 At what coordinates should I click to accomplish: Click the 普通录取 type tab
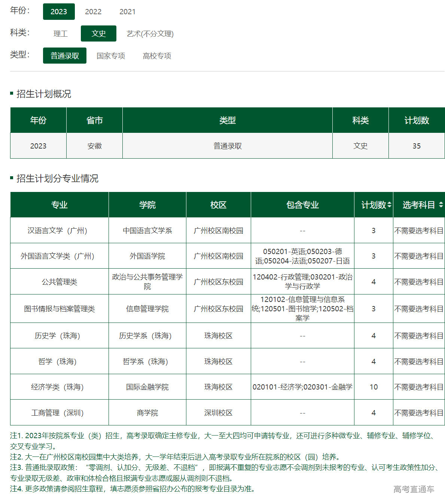(x=64, y=55)
